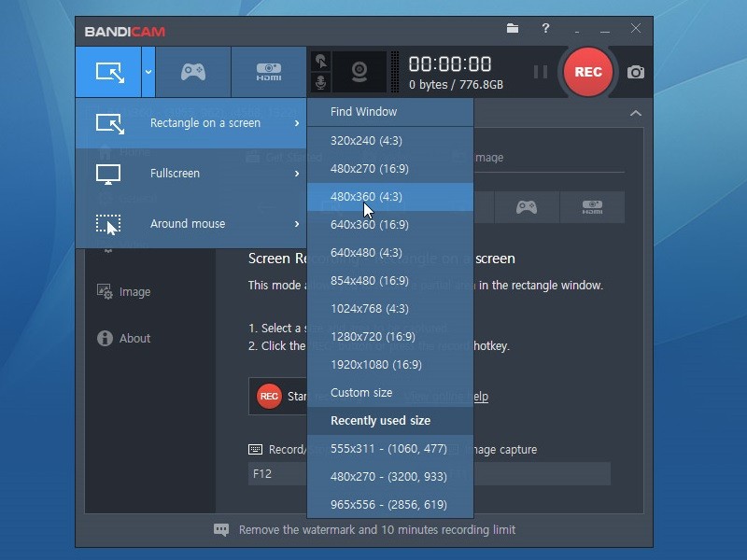747x560 pixels.
Task: Select 1024x768 (4:3) size
Action: pos(390,309)
